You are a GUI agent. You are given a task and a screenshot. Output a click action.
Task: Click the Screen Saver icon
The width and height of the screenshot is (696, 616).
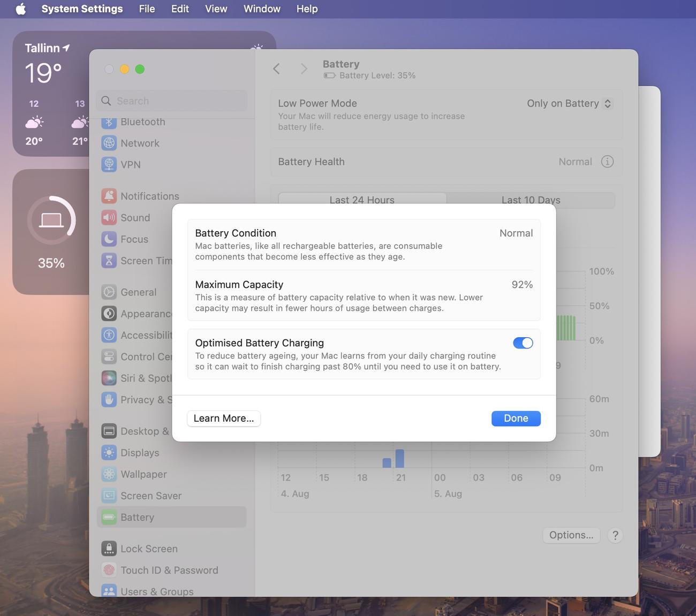(x=109, y=496)
